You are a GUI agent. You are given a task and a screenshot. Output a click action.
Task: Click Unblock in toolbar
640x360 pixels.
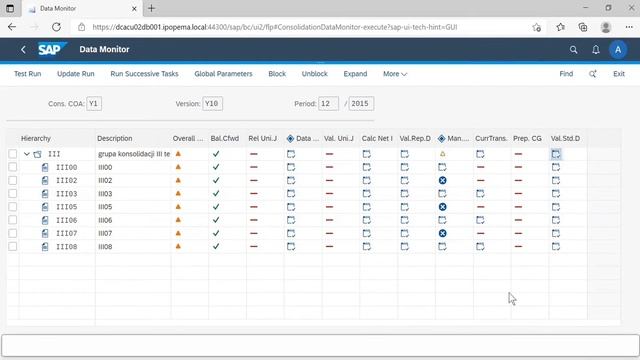tap(314, 74)
